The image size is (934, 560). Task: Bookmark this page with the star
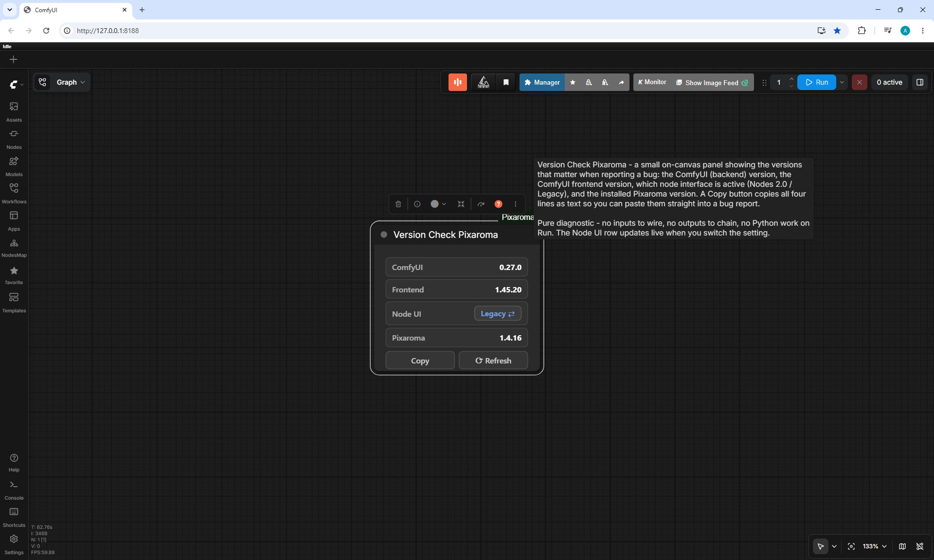(837, 31)
